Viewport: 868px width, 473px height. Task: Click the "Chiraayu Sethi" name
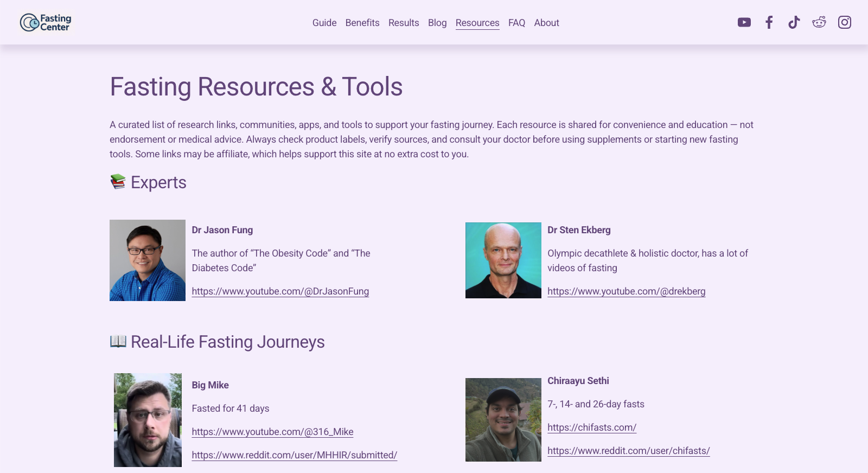point(578,381)
